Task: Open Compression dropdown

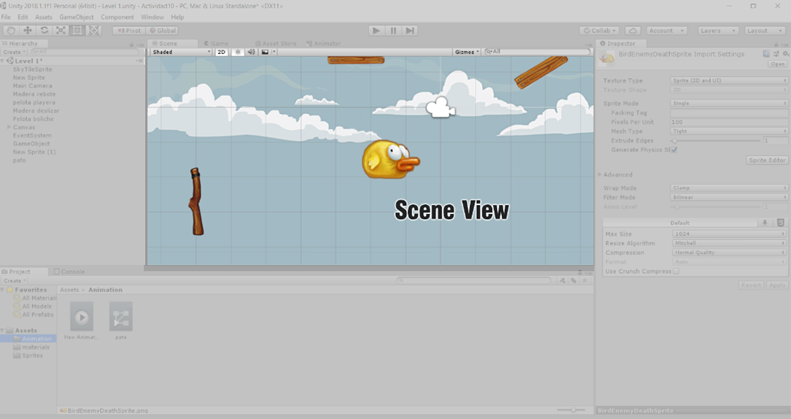Action: click(x=729, y=252)
